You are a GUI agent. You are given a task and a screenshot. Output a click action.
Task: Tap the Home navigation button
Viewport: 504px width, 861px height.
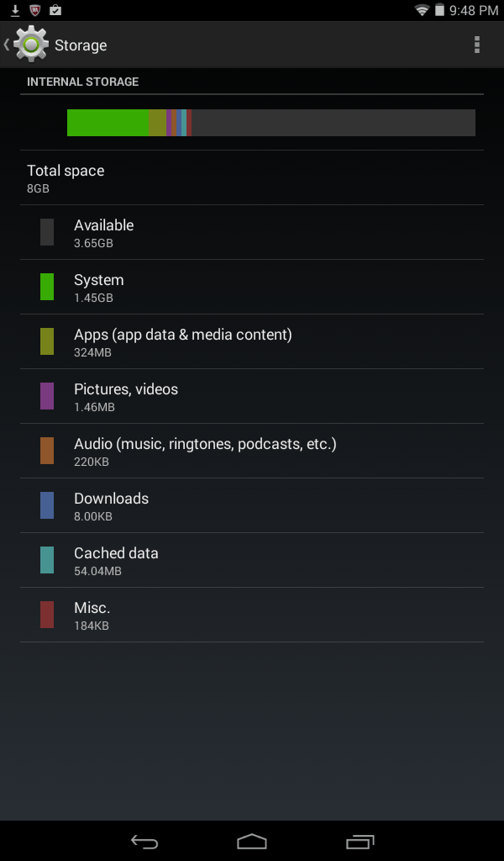tap(252, 841)
